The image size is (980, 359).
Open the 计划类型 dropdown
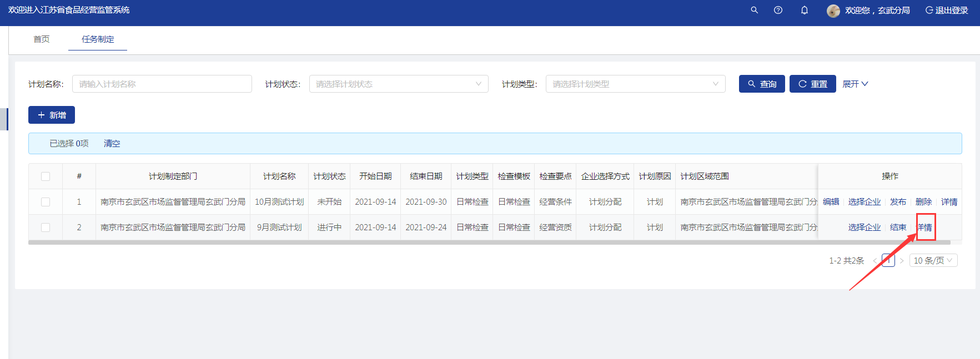point(635,84)
